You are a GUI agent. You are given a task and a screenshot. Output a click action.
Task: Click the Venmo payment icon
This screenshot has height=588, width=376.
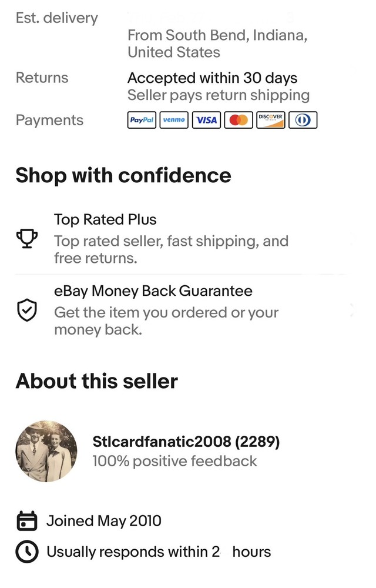coord(174,120)
